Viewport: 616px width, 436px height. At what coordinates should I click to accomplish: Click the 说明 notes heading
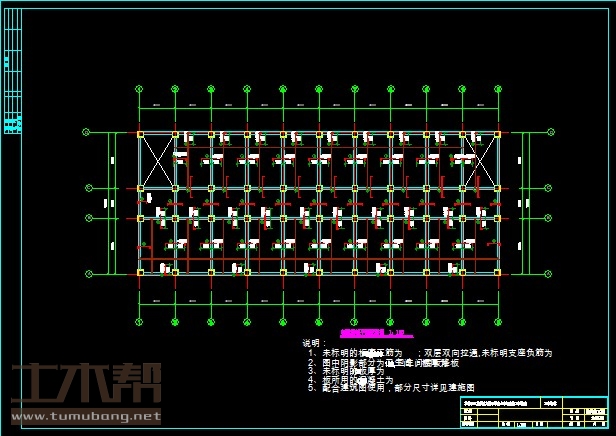[x=314, y=343]
